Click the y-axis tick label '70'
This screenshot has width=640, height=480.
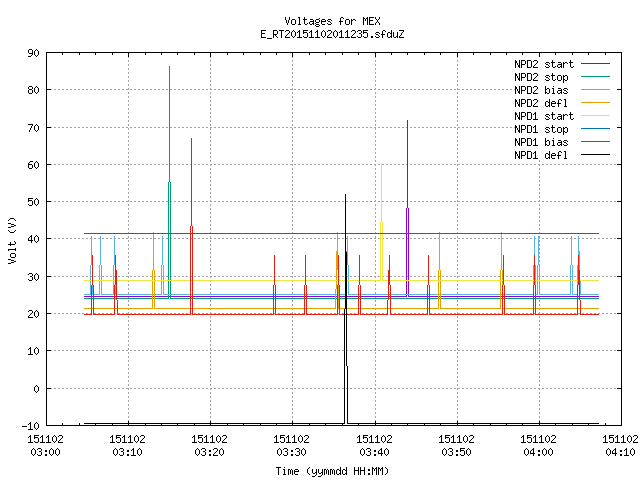coord(33,128)
